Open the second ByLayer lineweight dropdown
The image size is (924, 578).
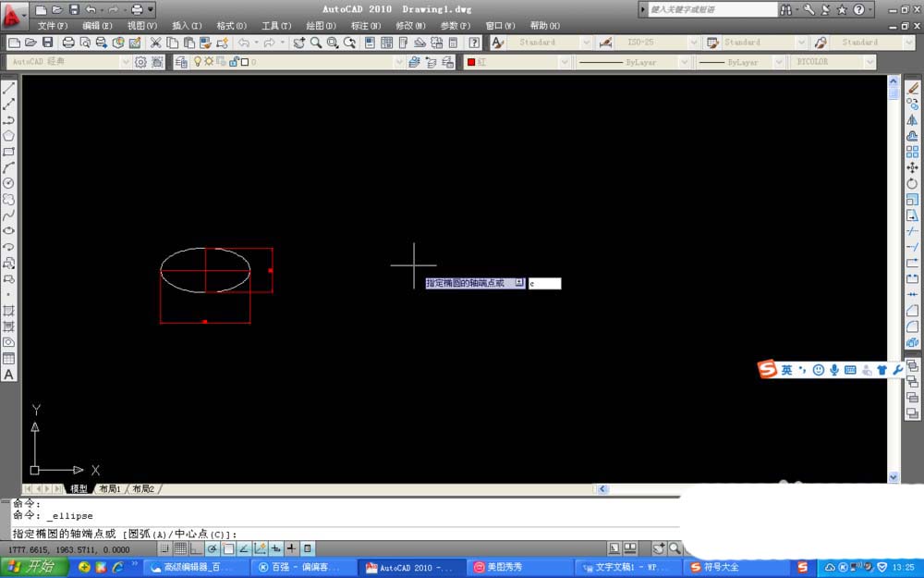[x=779, y=61]
